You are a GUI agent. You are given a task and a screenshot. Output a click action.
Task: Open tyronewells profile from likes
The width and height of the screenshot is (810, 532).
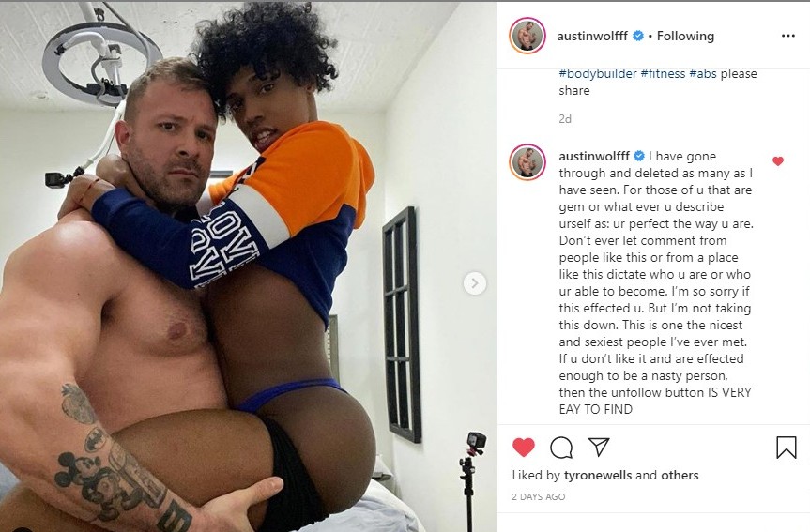tap(598, 475)
